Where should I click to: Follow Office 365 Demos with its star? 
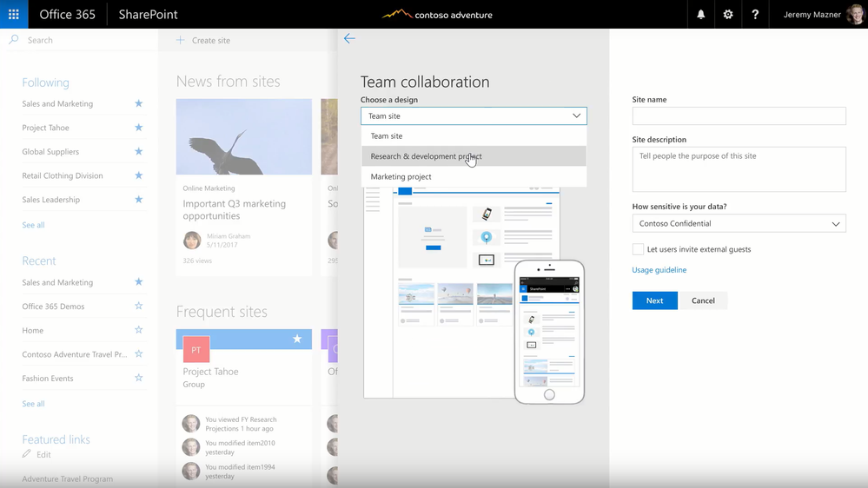pyautogui.click(x=139, y=306)
